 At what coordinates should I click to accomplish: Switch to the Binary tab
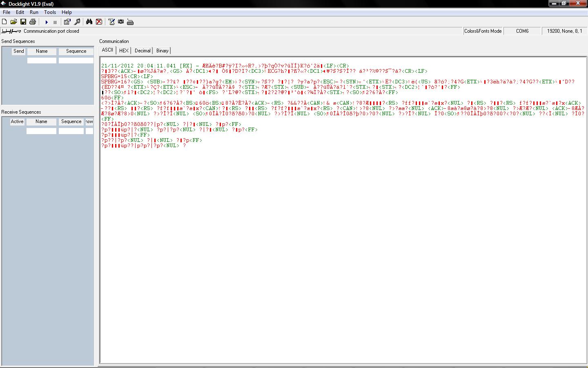coord(162,51)
